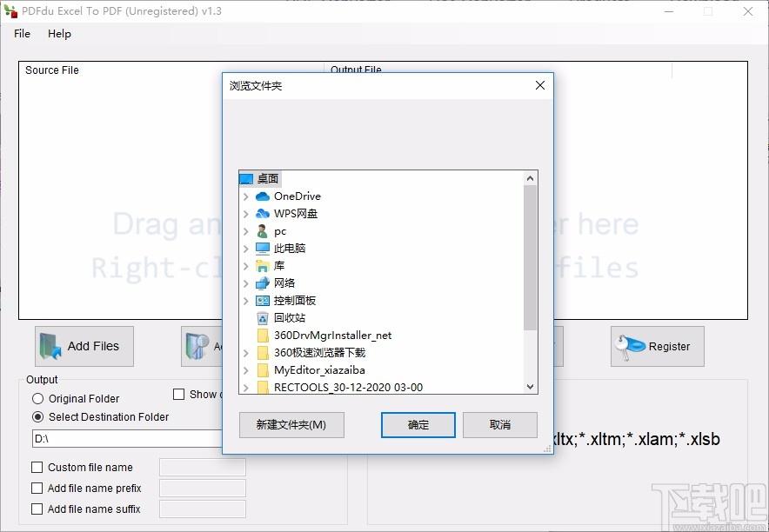Select the Select Destination Folder option

tap(37, 417)
